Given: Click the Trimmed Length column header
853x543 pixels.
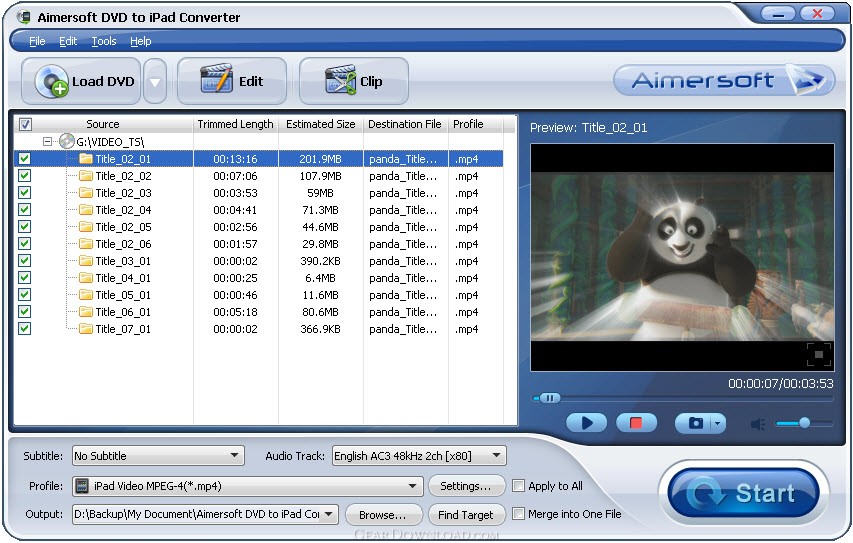Looking at the screenshot, I should (236, 124).
